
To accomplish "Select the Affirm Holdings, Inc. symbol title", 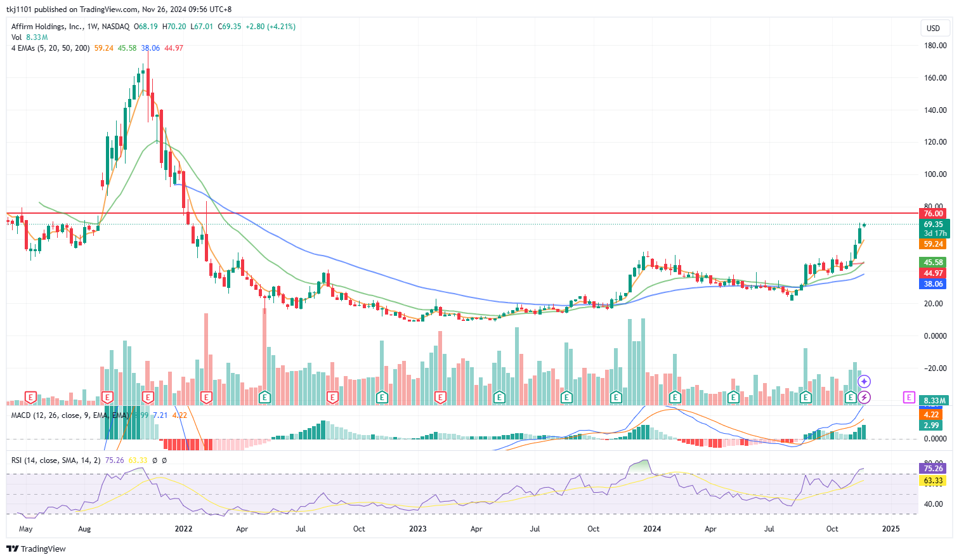I will tap(47, 27).
